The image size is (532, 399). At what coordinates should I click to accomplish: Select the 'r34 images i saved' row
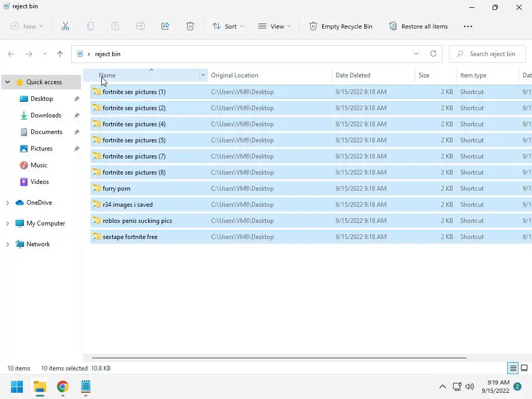point(311,205)
